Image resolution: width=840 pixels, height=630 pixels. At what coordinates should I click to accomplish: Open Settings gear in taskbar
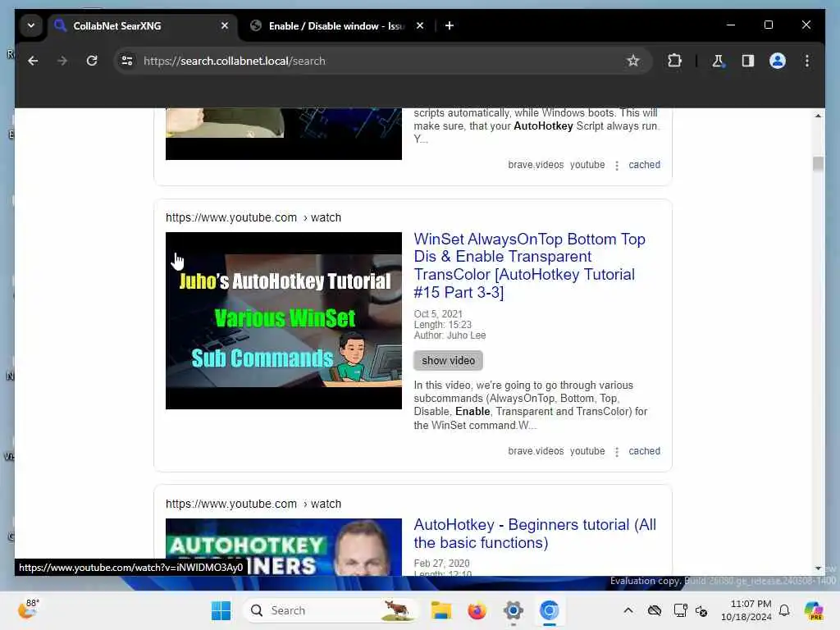pos(513,610)
